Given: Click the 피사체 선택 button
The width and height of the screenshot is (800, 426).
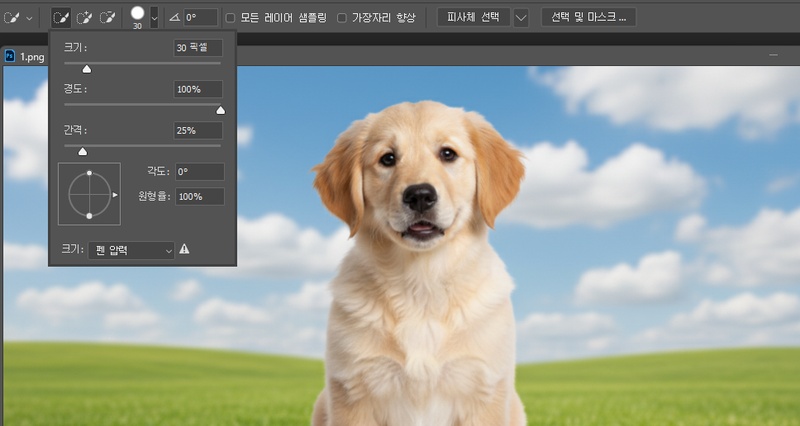Looking at the screenshot, I should point(473,18).
